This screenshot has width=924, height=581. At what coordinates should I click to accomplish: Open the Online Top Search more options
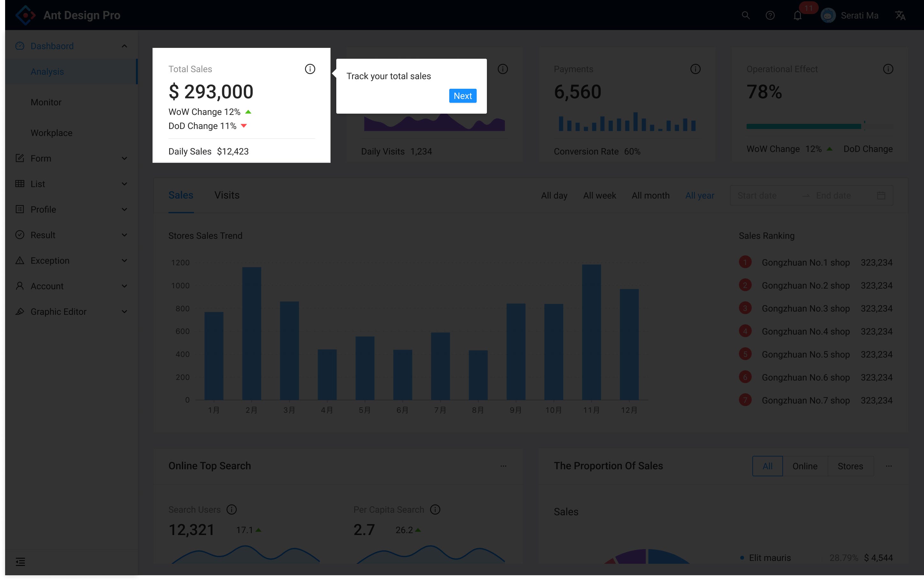(x=503, y=466)
